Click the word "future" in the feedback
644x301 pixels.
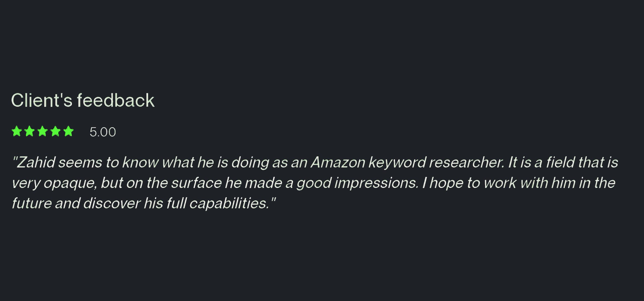(x=32, y=204)
